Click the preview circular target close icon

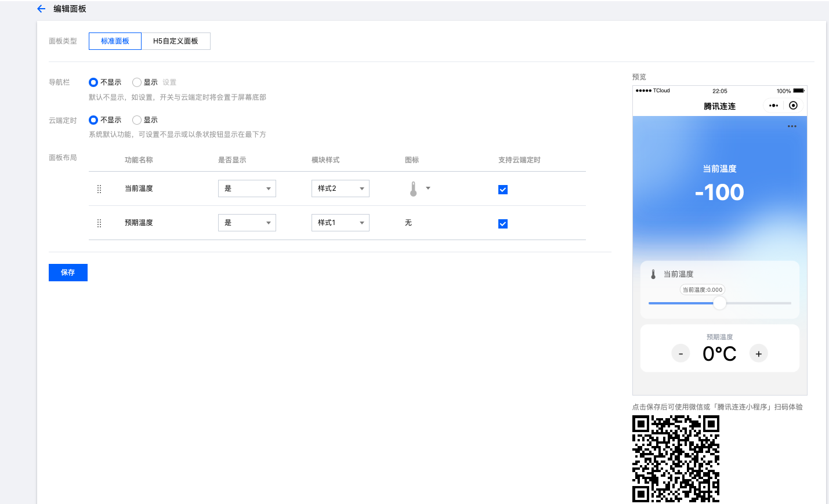click(793, 106)
